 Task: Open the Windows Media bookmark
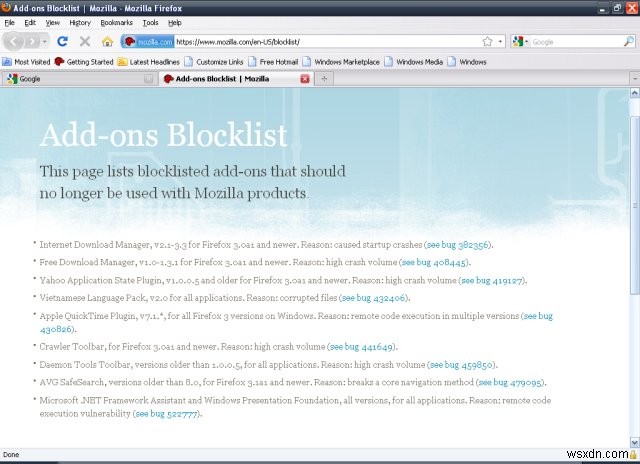[x=414, y=62]
